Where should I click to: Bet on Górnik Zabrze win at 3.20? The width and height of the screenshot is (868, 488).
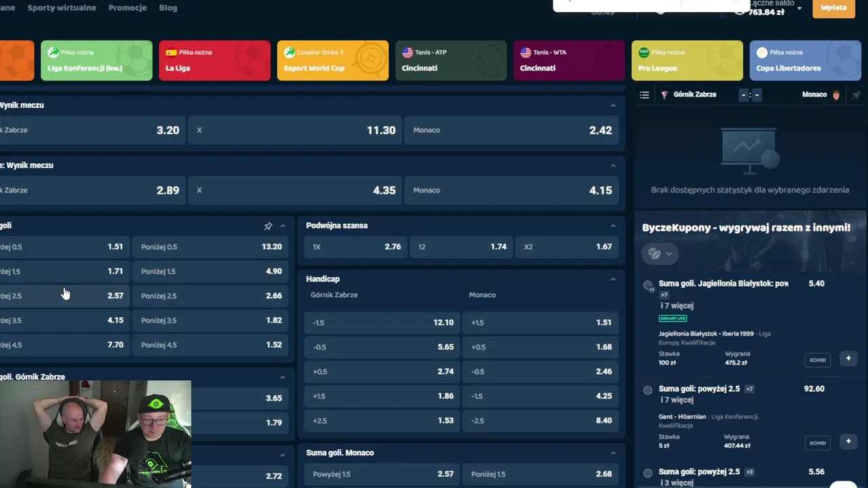click(92, 130)
